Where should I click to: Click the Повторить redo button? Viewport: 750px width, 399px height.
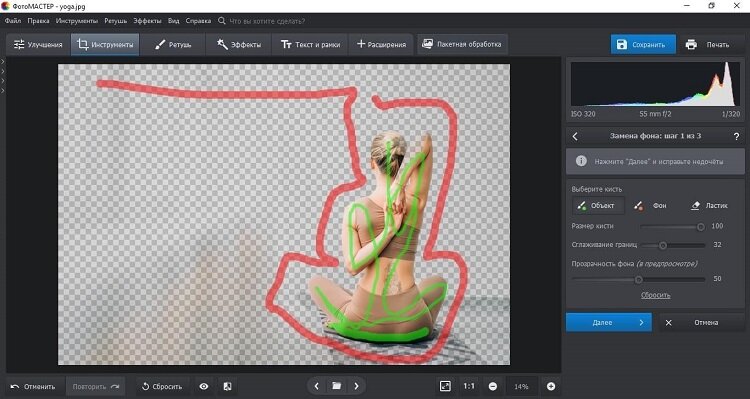[x=96, y=387]
